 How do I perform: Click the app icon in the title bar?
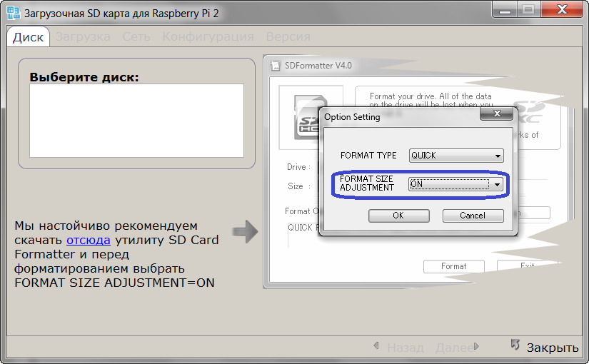(x=13, y=12)
